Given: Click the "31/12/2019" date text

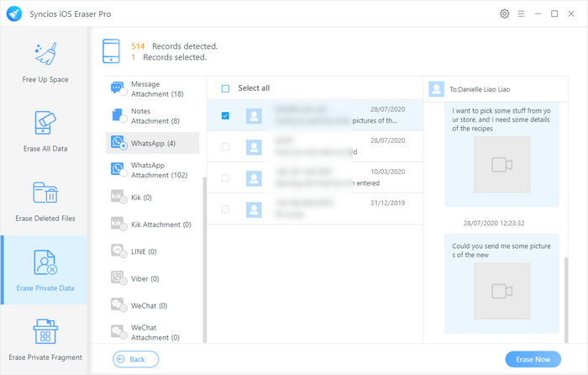Looking at the screenshot, I should click(x=388, y=203).
